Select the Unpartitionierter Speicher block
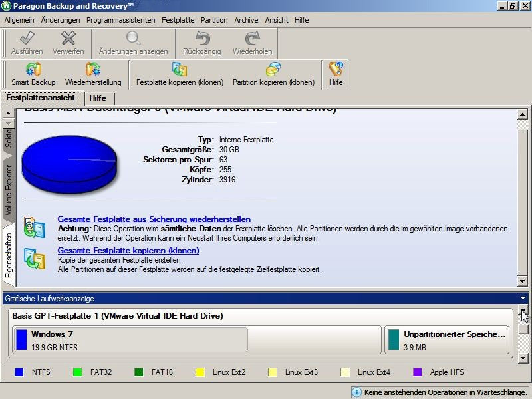The image size is (532, 399). click(x=447, y=340)
